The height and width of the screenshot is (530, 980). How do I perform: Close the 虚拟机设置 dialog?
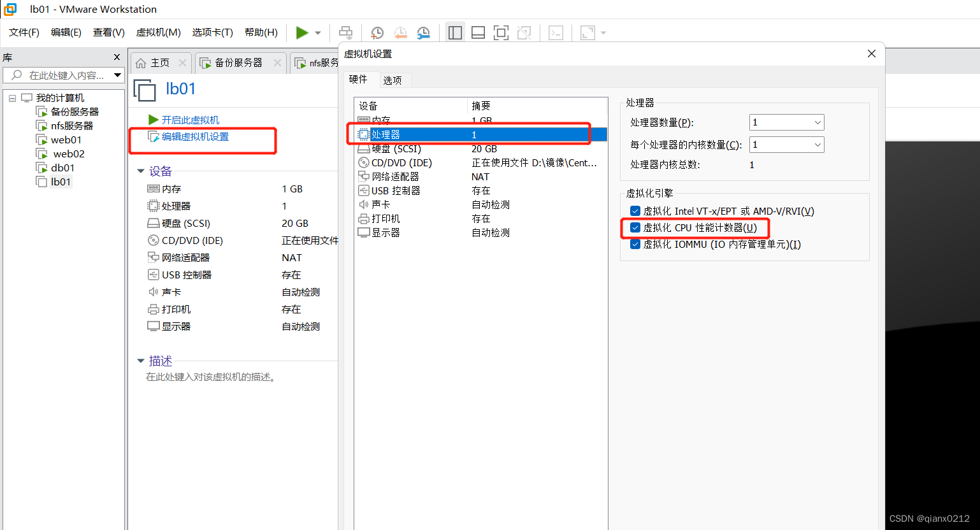(872, 54)
